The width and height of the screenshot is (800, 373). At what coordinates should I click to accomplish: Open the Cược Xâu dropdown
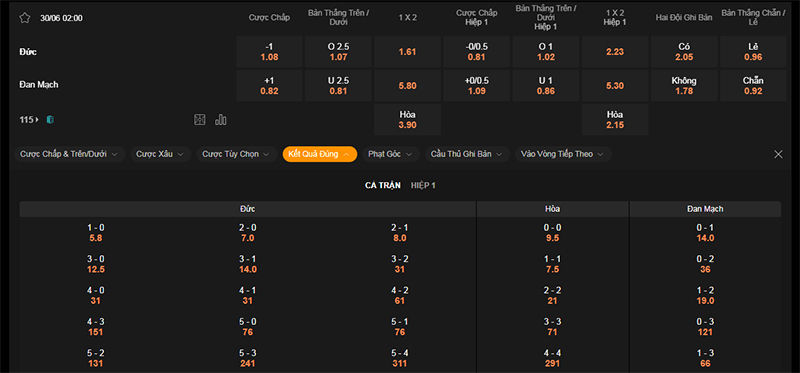tap(161, 154)
